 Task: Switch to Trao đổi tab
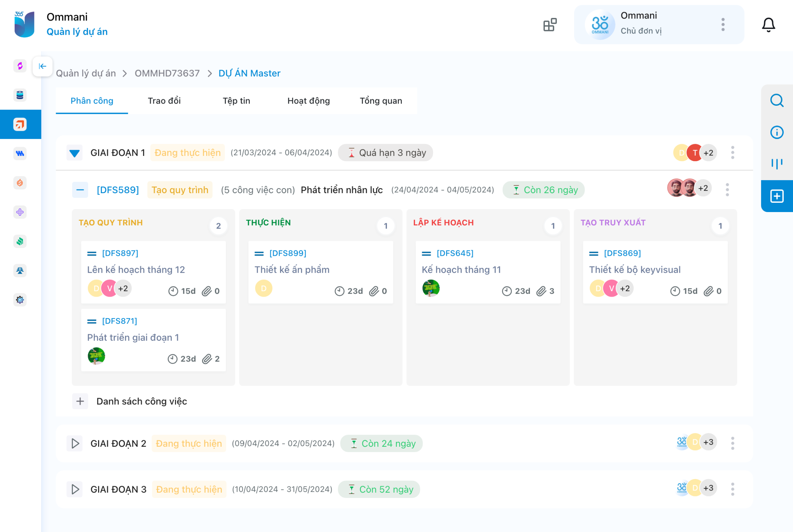pyautogui.click(x=164, y=101)
